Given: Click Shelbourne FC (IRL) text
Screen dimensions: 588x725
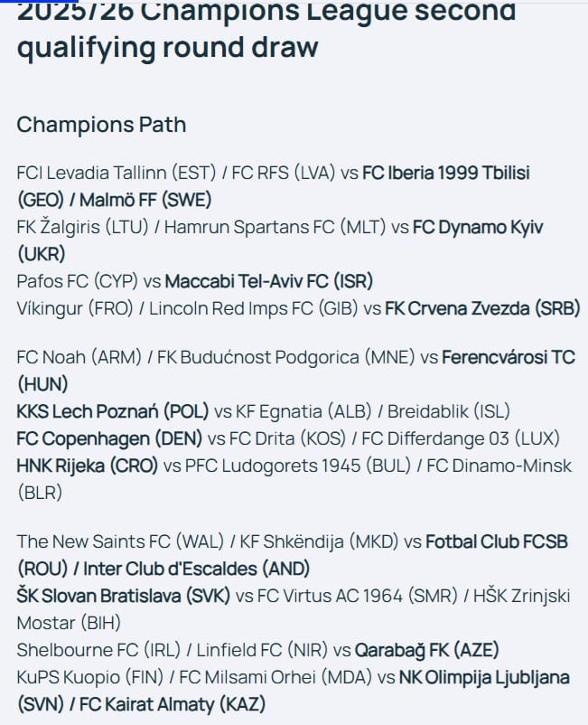Looking at the screenshot, I should click(x=98, y=650).
